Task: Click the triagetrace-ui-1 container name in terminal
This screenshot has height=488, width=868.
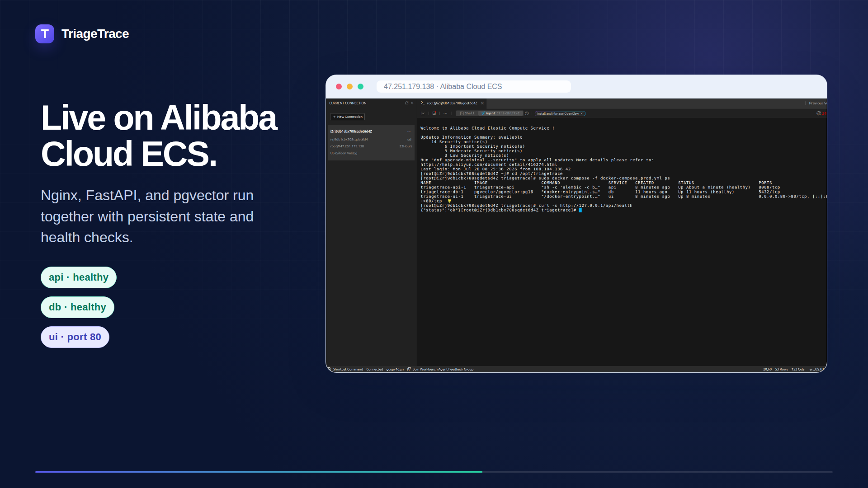Action: 442,197
